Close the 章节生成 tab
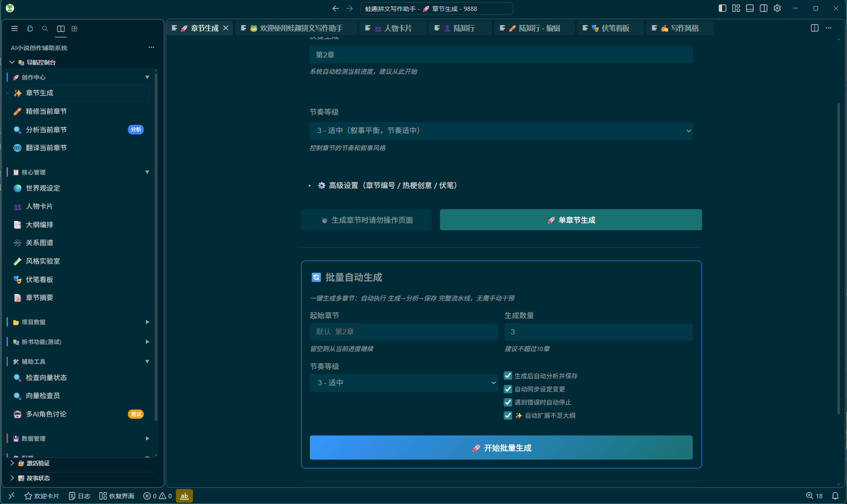 (225, 28)
